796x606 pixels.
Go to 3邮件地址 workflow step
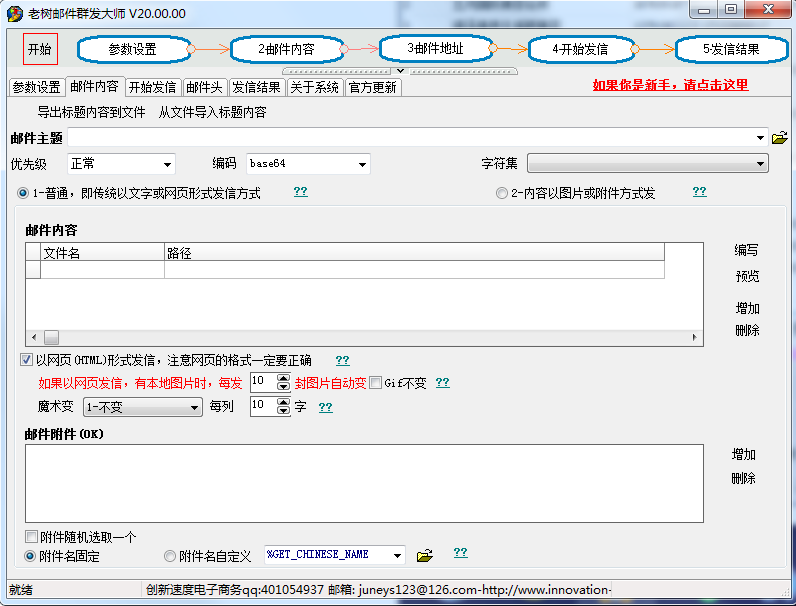tap(436, 48)
